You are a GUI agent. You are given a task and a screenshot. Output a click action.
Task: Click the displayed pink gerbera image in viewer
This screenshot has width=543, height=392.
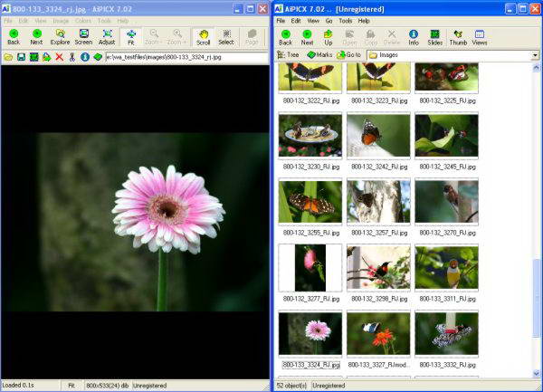136,222
